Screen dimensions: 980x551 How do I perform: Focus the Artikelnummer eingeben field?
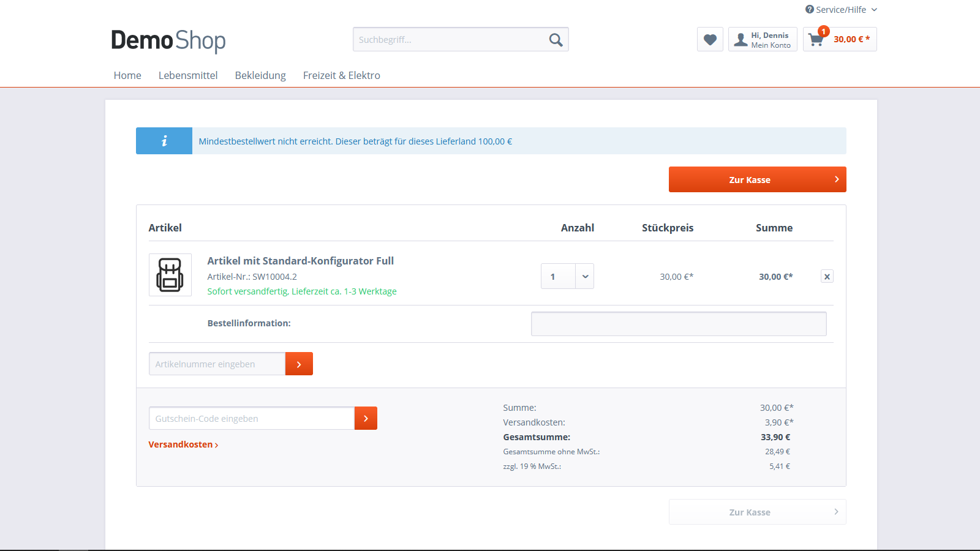click(x=217, y=364)
